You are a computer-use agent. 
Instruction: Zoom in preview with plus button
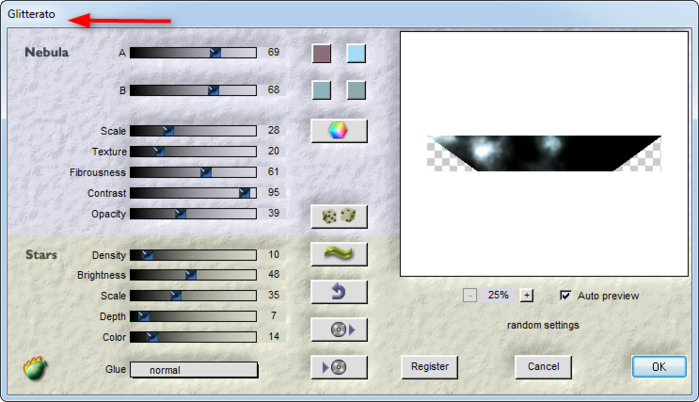coord(526,295)
